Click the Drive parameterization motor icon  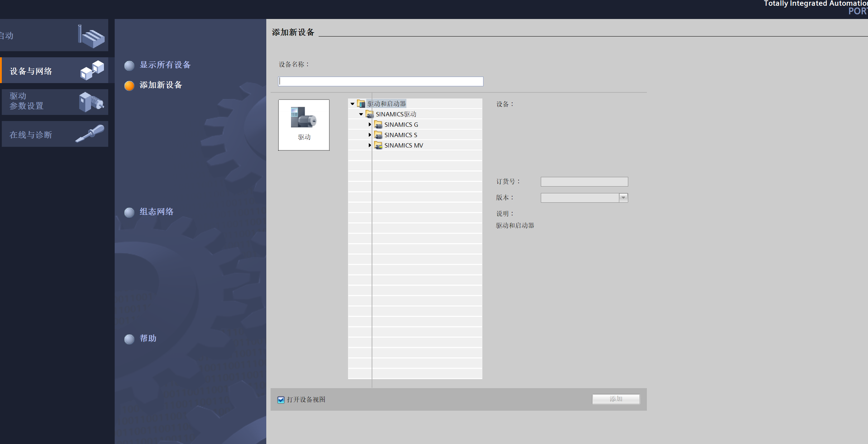[x=91, y=102]
